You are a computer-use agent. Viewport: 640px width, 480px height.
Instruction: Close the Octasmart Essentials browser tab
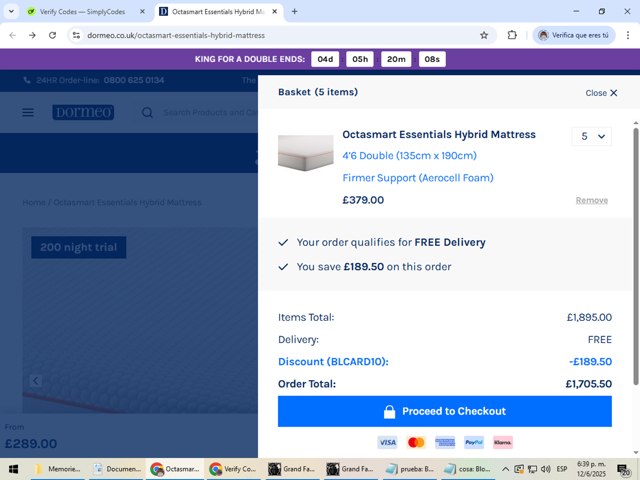pyautogui.click(x=275, y=11)
